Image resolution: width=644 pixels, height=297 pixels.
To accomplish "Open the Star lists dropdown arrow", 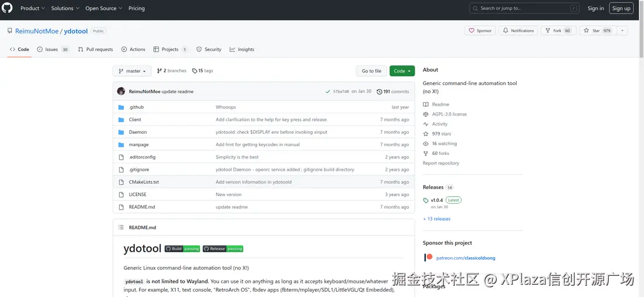I will [622, 31].
